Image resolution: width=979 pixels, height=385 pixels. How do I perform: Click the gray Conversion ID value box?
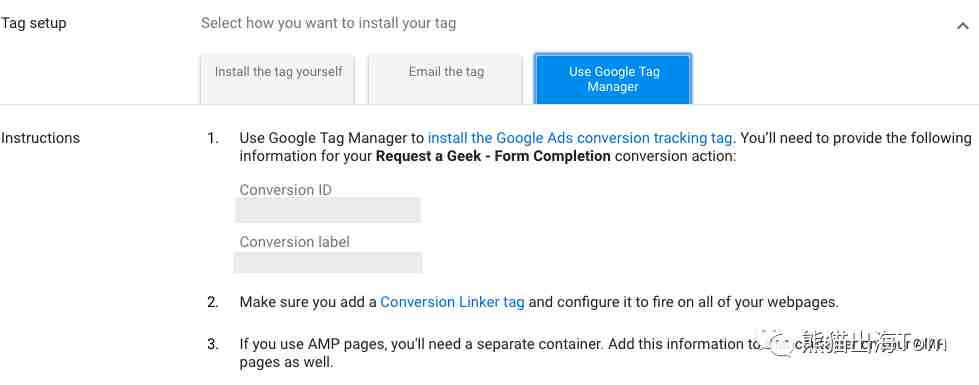click(328, 210)
